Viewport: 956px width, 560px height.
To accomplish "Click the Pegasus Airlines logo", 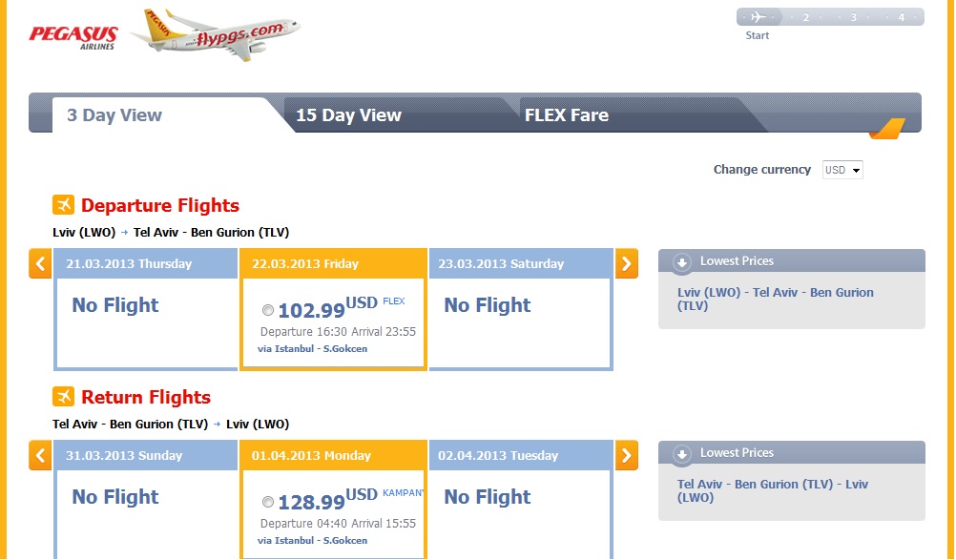I will click(73, 37).
